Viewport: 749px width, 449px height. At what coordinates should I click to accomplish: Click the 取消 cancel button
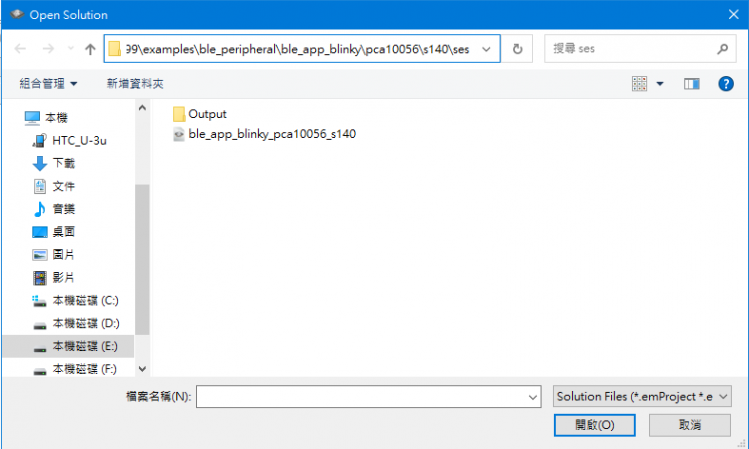point(689,425)
